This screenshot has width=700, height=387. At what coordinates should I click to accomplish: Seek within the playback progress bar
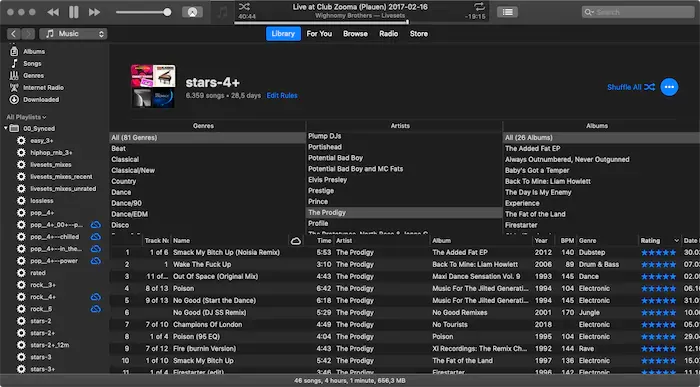(361, 22)
